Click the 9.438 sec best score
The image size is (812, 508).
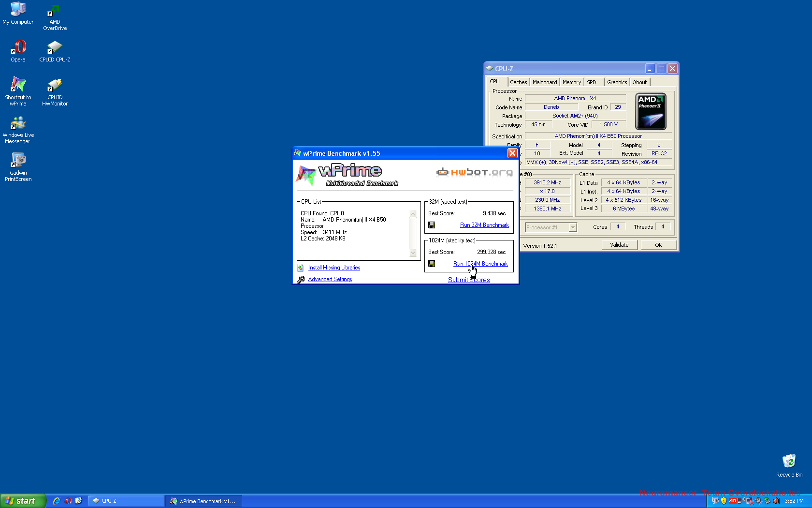click(x=494, y=213)
